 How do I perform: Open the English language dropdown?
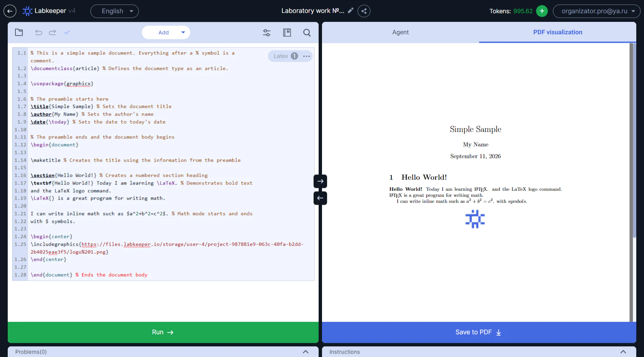click(x=115, y=11)
